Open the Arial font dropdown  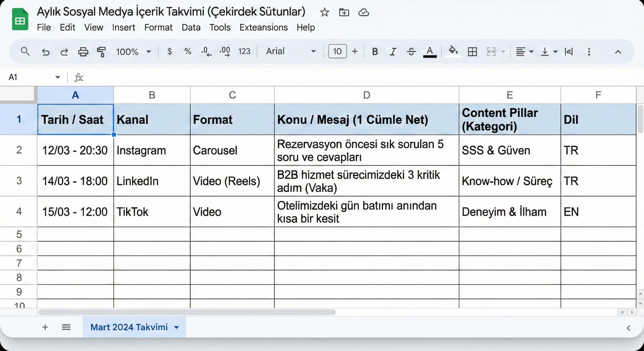click(x=290, y=51)
